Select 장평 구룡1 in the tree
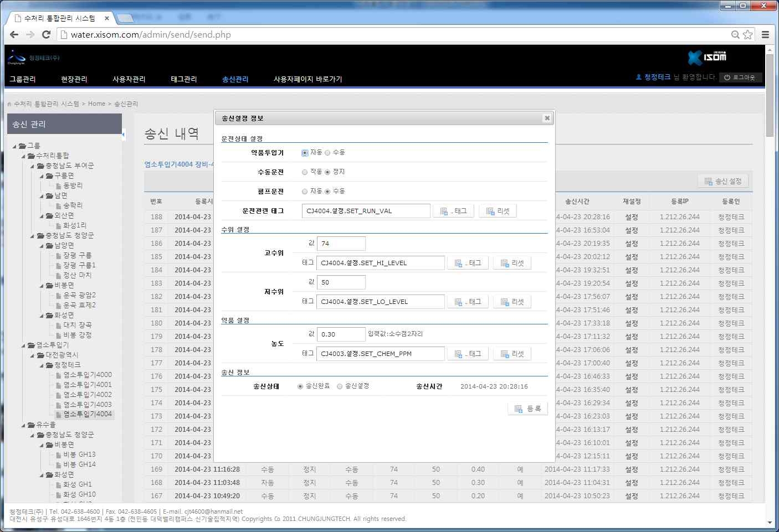Image resolution: width=779 pixels, height=532 pixels. [79, 265]
